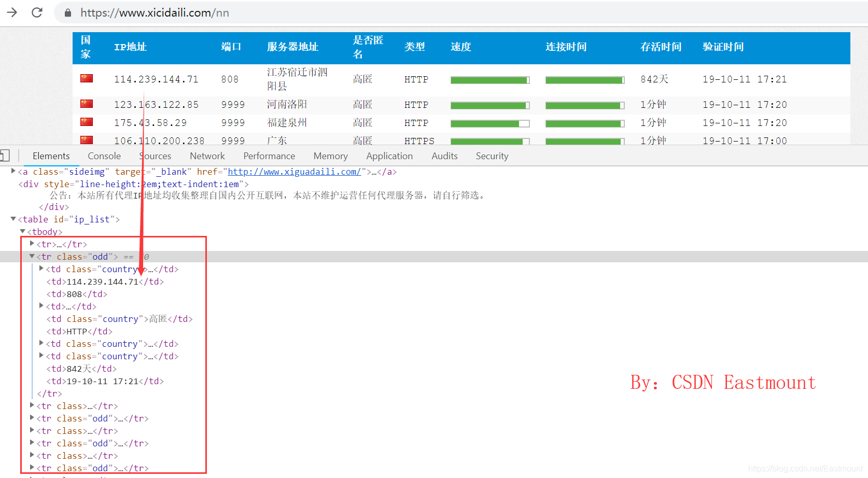Viewport: 868px width, 478px height.
Task: Open the Sources tab
Action: click(155, 156)
